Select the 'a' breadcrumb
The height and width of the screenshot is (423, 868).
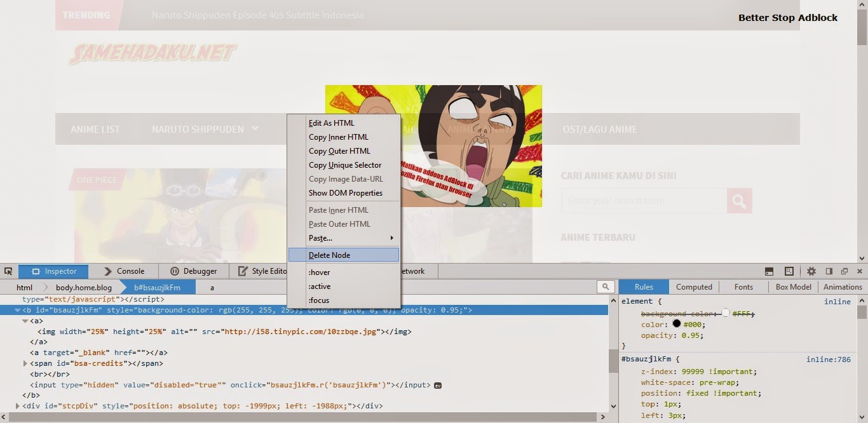click(212, 288)
